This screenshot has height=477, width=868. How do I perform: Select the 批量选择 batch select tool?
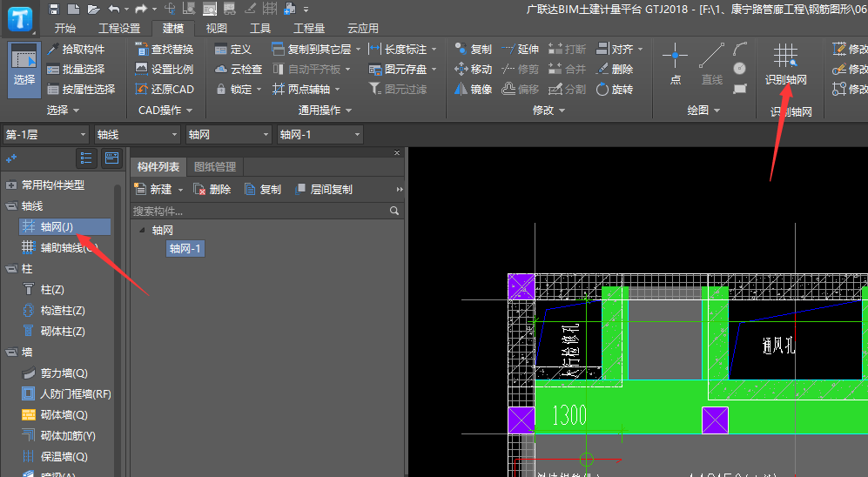pos(76,69)
